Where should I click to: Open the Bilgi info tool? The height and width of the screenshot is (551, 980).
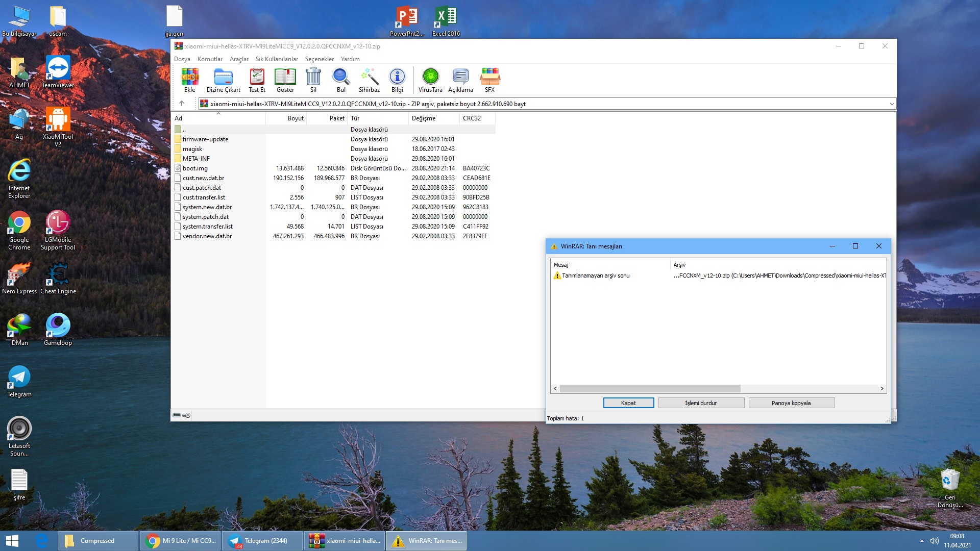397,80
